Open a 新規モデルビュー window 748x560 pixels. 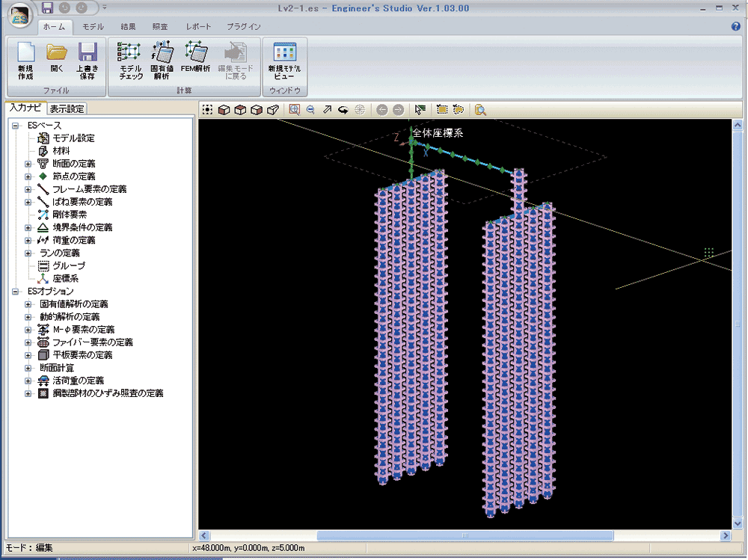(284, 61)
